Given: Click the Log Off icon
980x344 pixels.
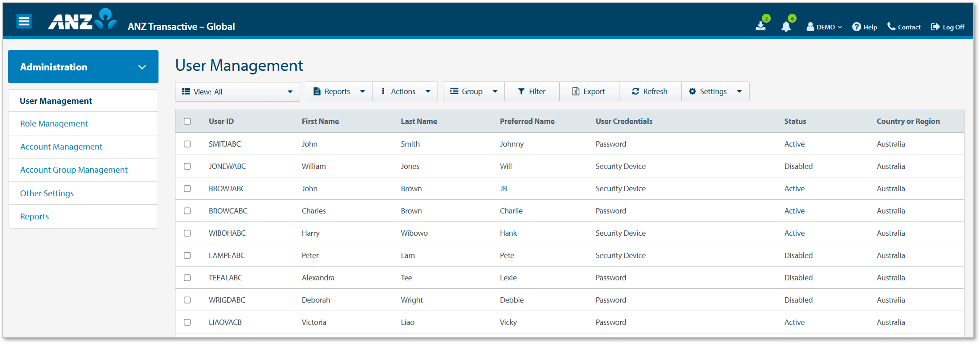Looking at the screenshot, I should point(935,27).
